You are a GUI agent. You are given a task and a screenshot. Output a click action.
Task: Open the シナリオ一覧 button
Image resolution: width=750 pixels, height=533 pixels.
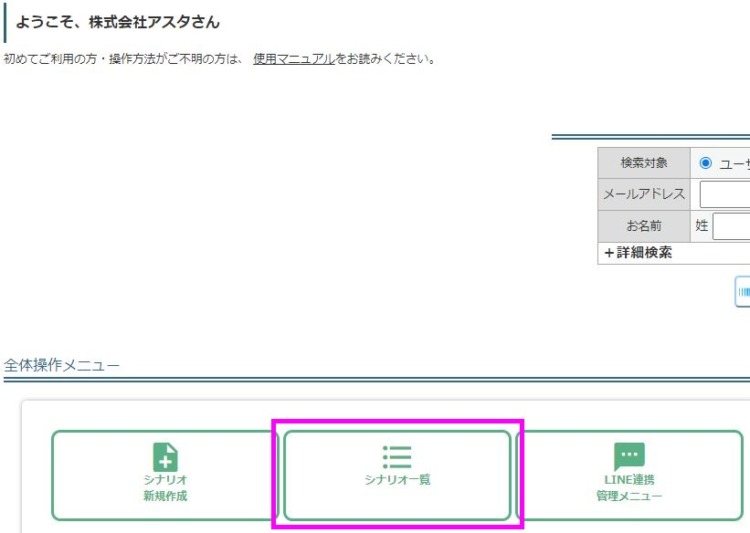[x=397, y=475]
